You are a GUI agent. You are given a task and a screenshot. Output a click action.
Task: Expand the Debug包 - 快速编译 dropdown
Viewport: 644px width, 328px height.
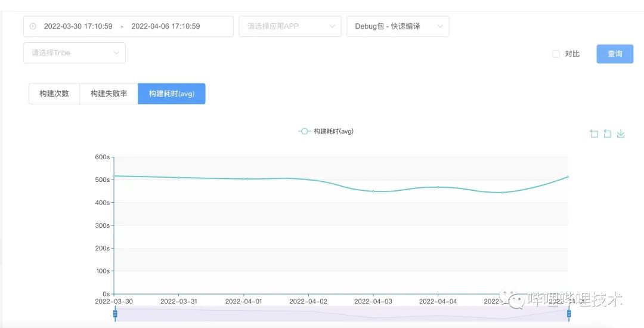click(x=398, y=26)
